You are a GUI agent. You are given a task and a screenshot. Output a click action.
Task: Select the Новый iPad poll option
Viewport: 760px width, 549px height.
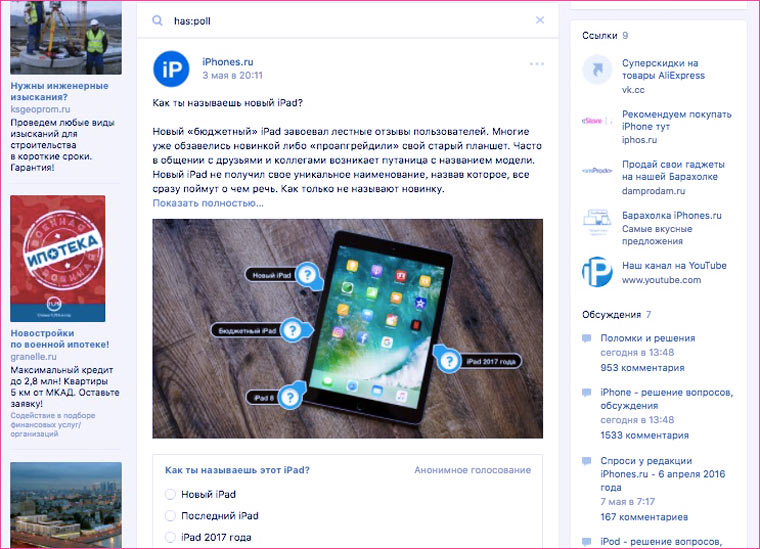(200, 494)
